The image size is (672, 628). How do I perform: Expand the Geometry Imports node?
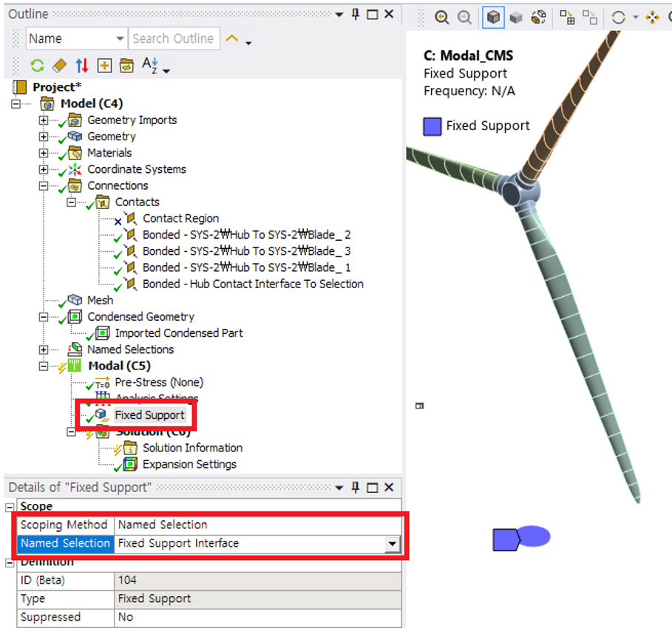[x=44, y=120]
